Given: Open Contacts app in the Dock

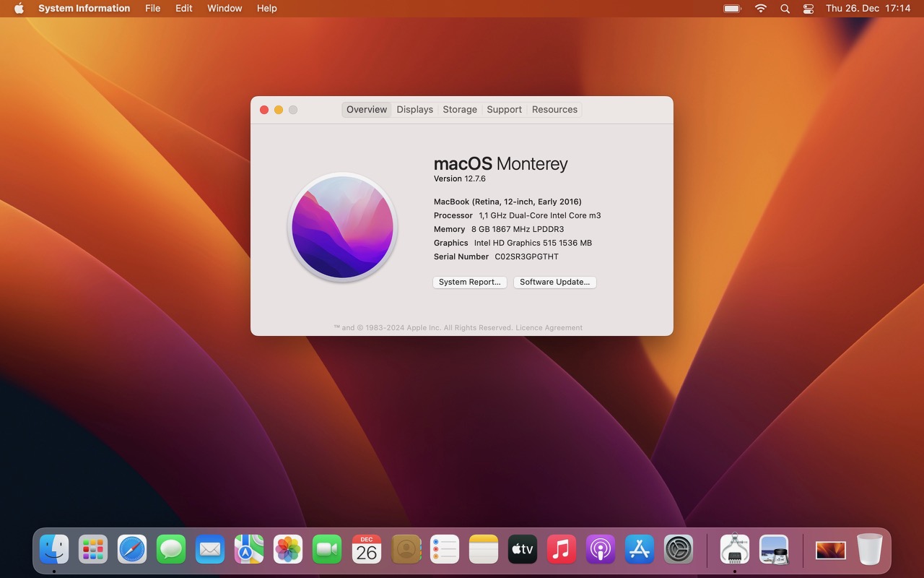Looking at the screenshot, I should (x=406, y=550).
